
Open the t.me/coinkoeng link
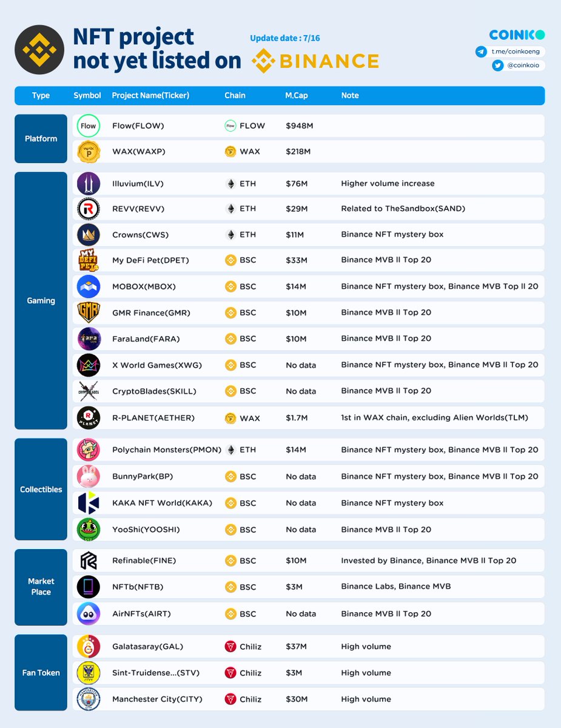(x=516, y=52)
